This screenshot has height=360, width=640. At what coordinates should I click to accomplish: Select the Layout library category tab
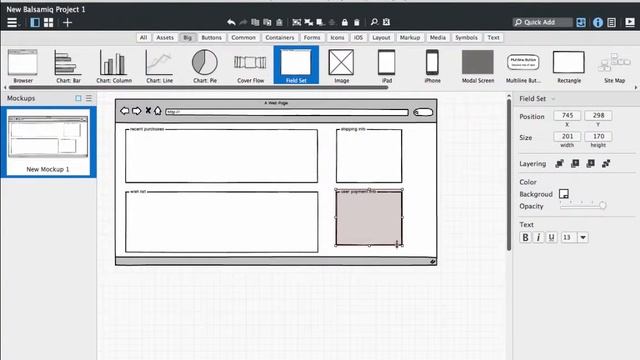click(381, 38)
